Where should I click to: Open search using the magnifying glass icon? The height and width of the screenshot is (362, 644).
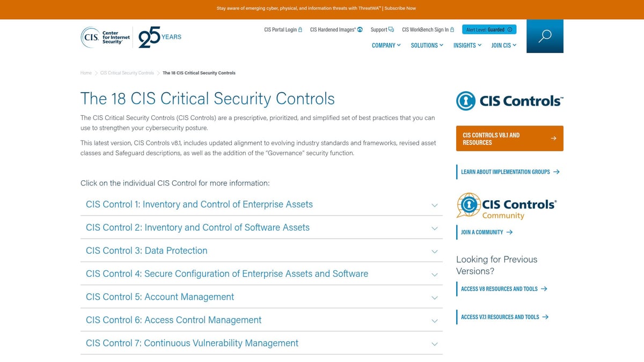[544, 35]
